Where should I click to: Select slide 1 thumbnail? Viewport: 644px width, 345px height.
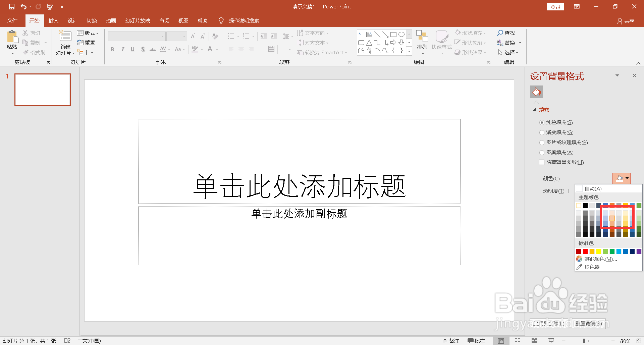coord(43,90)
